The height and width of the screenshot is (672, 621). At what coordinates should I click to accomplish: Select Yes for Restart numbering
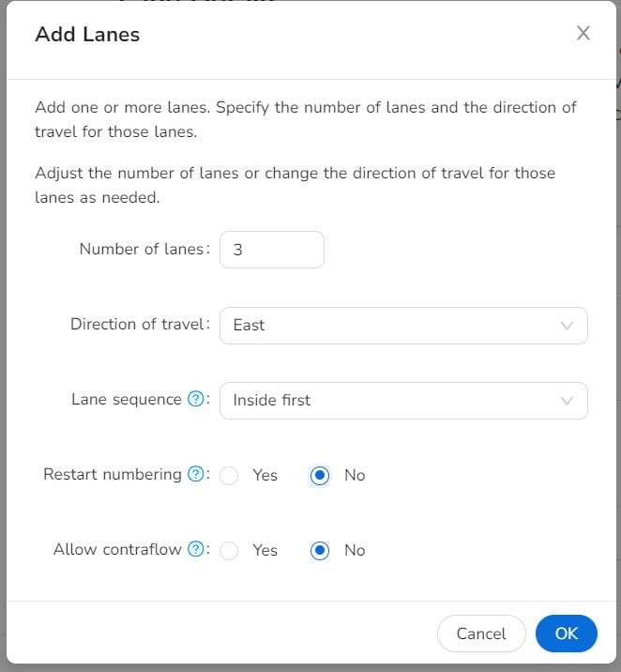(x=229, y=476)
